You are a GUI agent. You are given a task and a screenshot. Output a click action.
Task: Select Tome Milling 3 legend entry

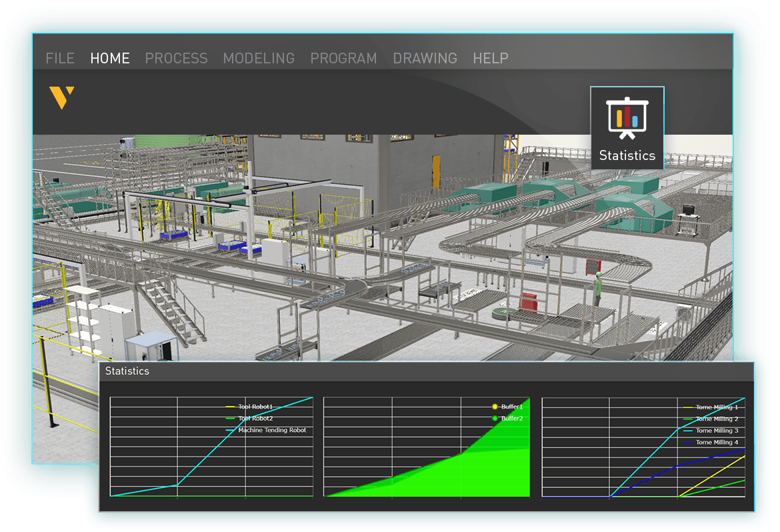tap(717, 431)
